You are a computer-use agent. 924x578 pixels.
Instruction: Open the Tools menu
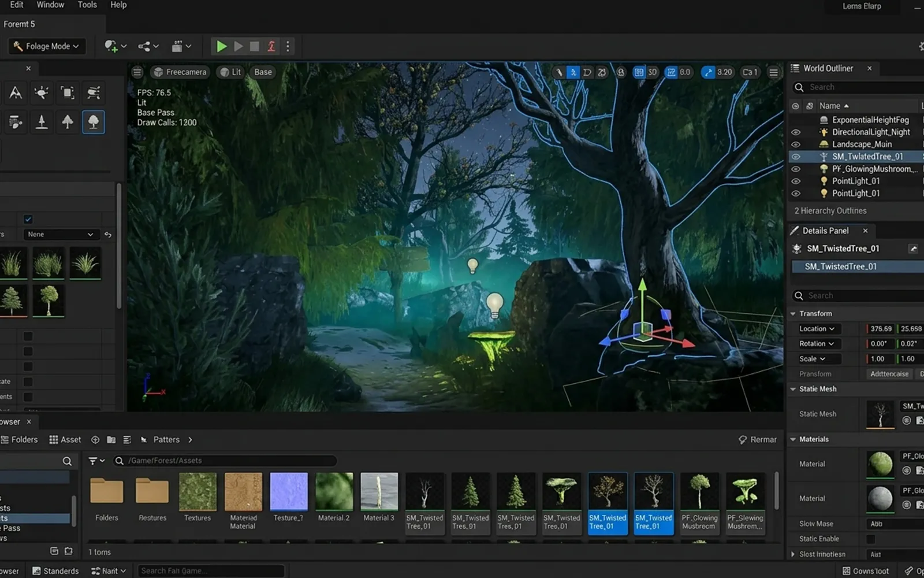87,5
